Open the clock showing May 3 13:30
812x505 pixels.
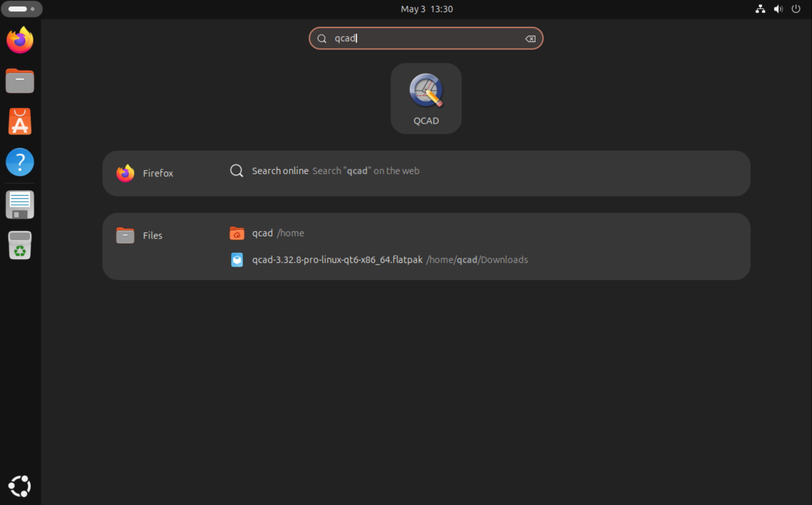pos(426,9)
